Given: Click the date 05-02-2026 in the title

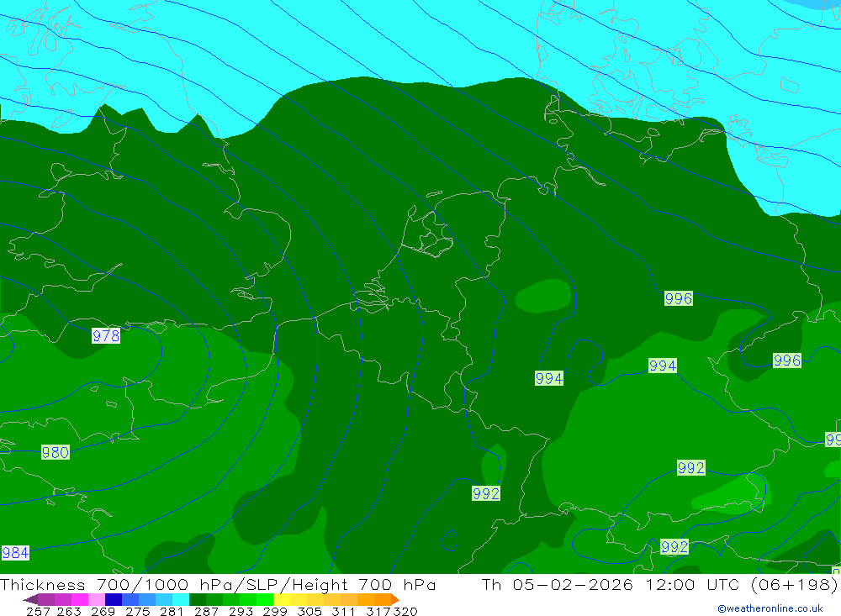Looking at the screenshot, I should tap(572, 584).
